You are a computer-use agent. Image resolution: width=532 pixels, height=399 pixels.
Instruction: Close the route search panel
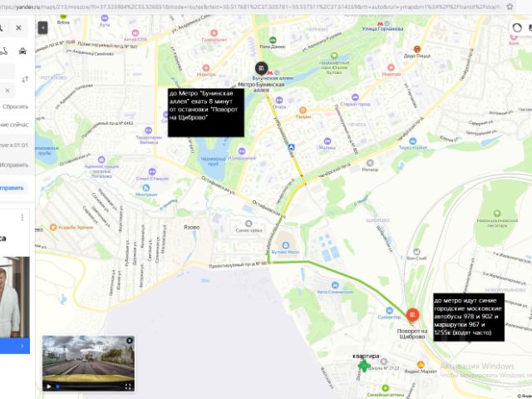[18, 28]
